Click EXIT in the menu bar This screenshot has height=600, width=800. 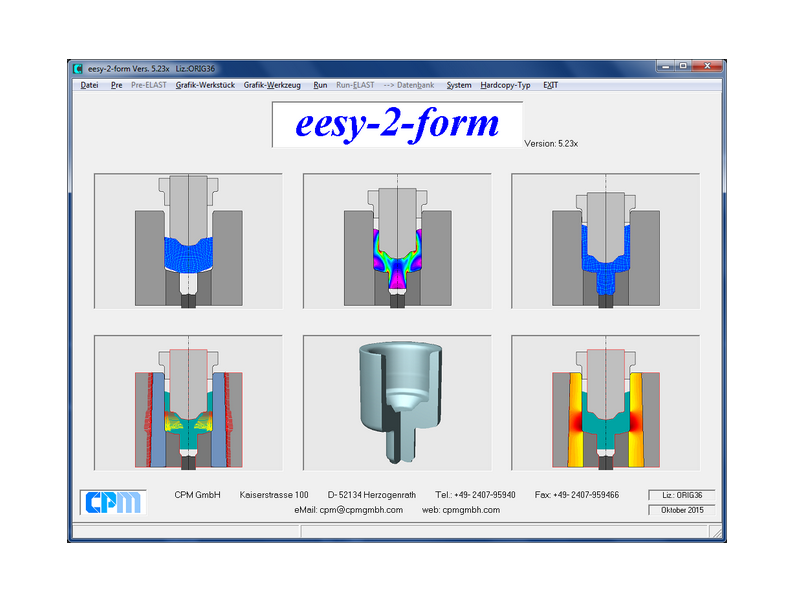pyautogui.click(x=550, y=85)
